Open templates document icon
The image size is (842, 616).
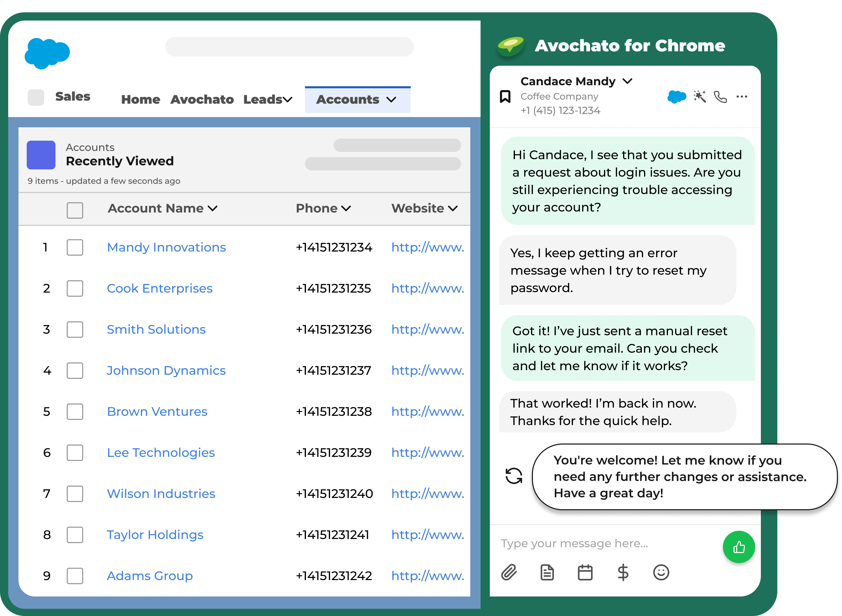point(547,572)
